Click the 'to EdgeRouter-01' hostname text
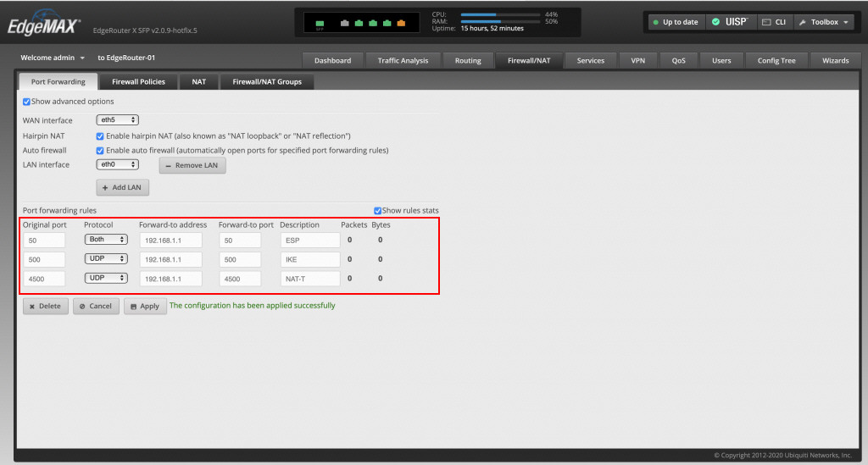868x465 pixels. coord(126,58)
